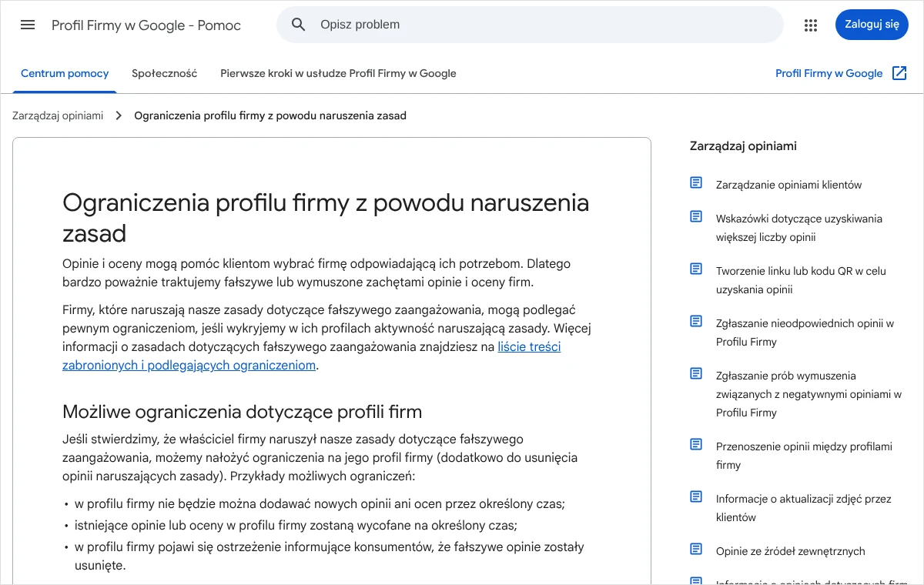Click article icon for Informacje o aktualizacji zdjęć
This screenshot has height=585, width=924.
pos(696,497)
